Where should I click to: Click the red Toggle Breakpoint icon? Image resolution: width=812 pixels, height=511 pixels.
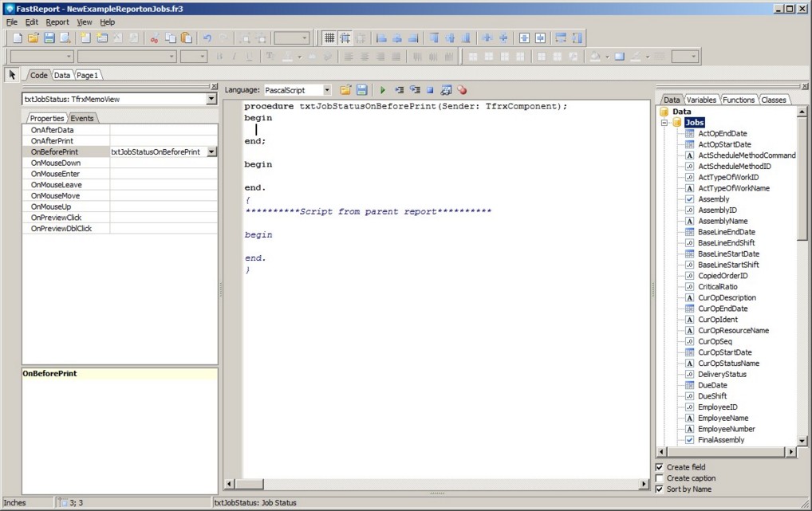462,90
